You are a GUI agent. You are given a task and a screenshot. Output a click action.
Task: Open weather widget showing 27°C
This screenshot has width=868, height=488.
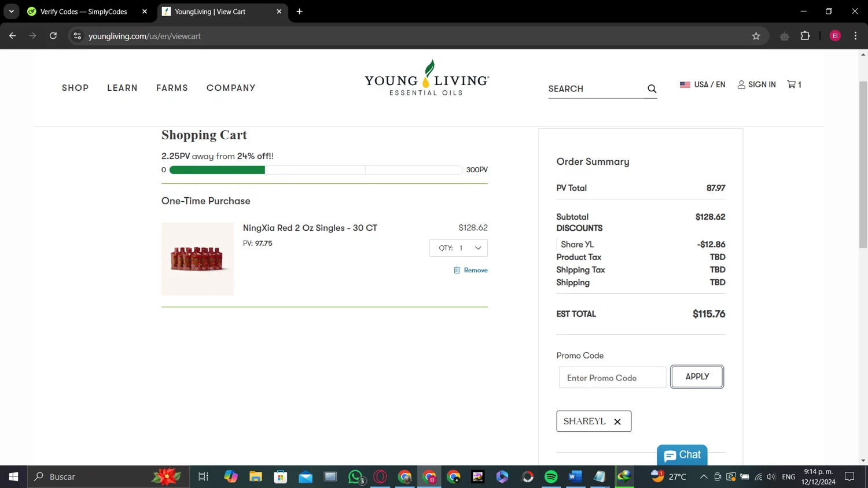[669, 477]
